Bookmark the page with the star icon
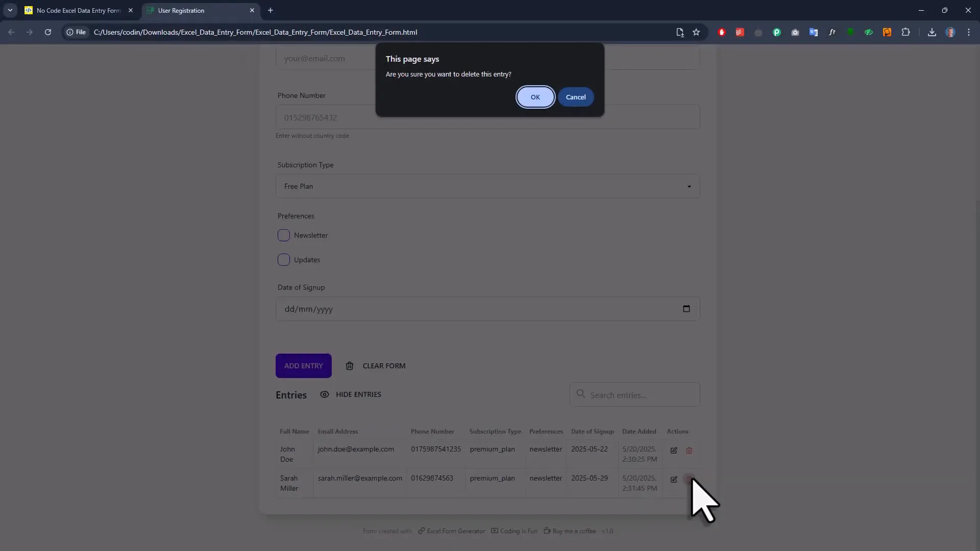 click(x=697, y=32)
